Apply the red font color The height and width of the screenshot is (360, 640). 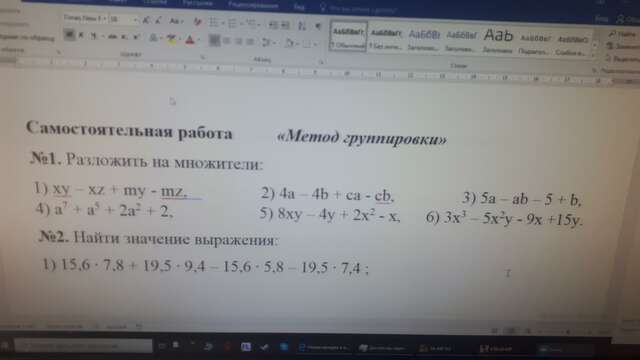(x=190, y=40)
